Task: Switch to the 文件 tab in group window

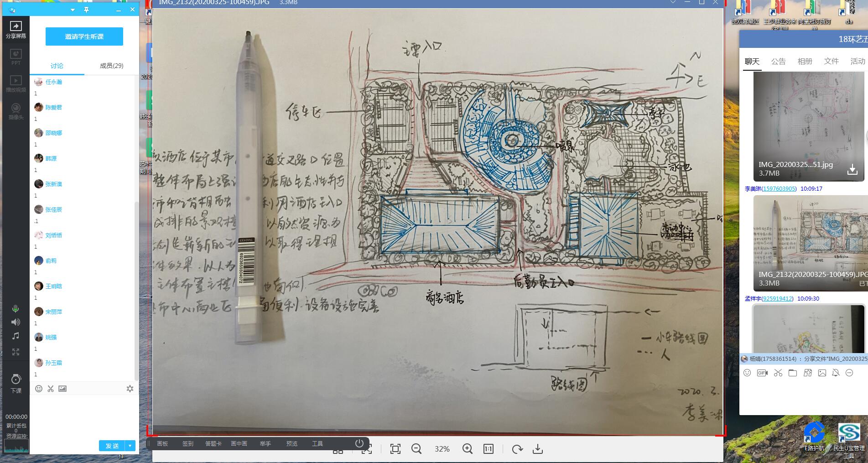Action: 832,61
